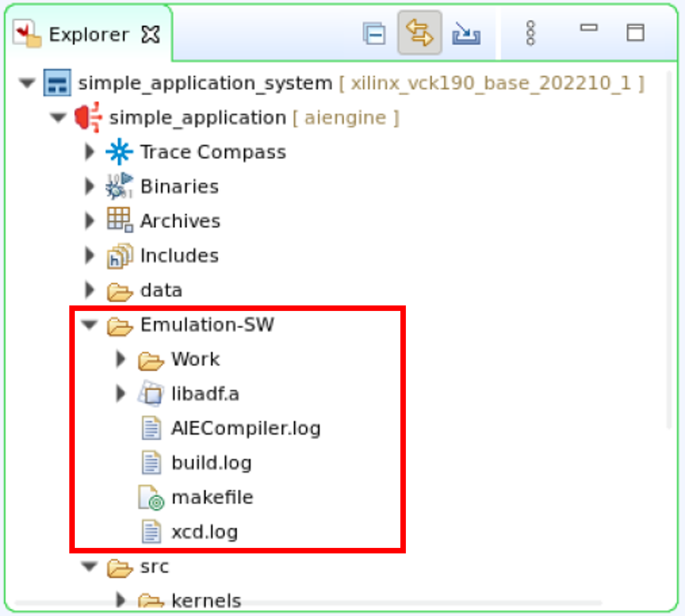Select the build.log file
The height and width of the screenshot is (616, 685).
pos(211,463)
